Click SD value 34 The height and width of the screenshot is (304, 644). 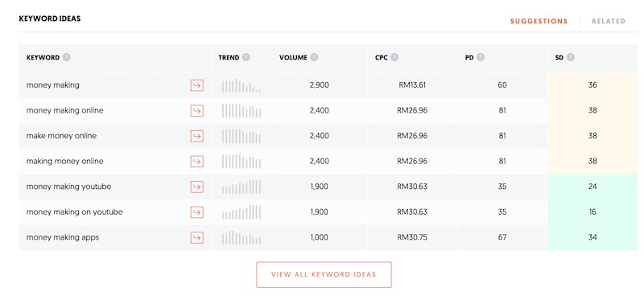(592, 237)
